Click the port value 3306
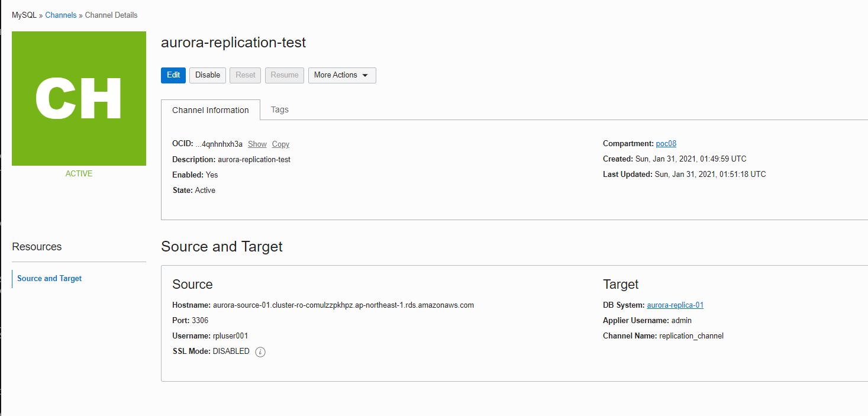 [200, 321]
